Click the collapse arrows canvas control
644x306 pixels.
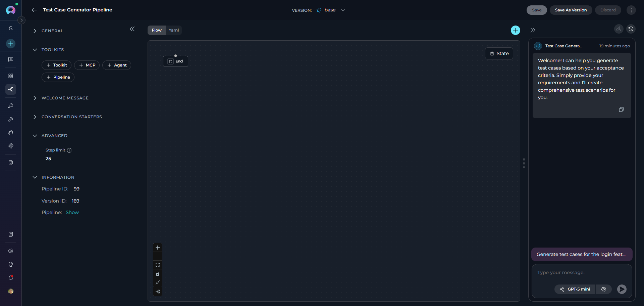point(158,282)
